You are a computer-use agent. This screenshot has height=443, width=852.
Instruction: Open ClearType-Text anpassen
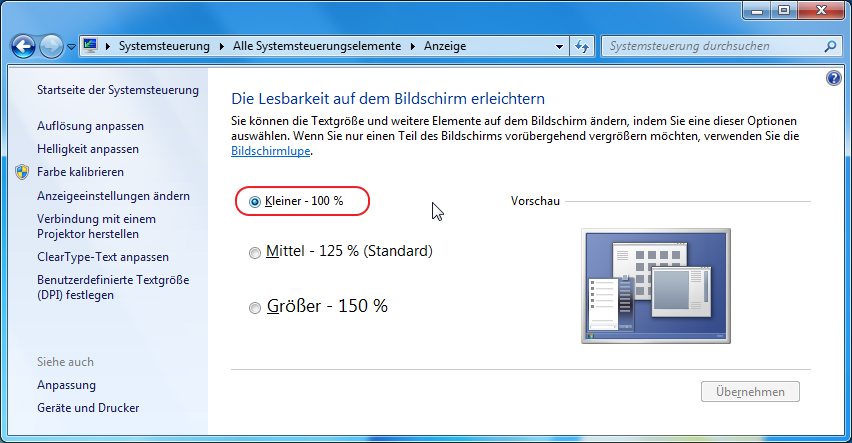click(103, 257)
